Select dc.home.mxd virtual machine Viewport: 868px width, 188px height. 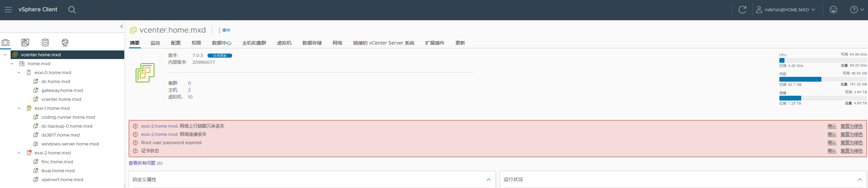coord(55,81)
